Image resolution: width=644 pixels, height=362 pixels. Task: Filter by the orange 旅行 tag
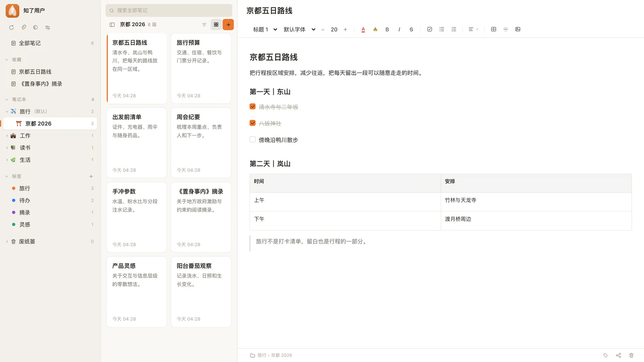pos(50,188)
